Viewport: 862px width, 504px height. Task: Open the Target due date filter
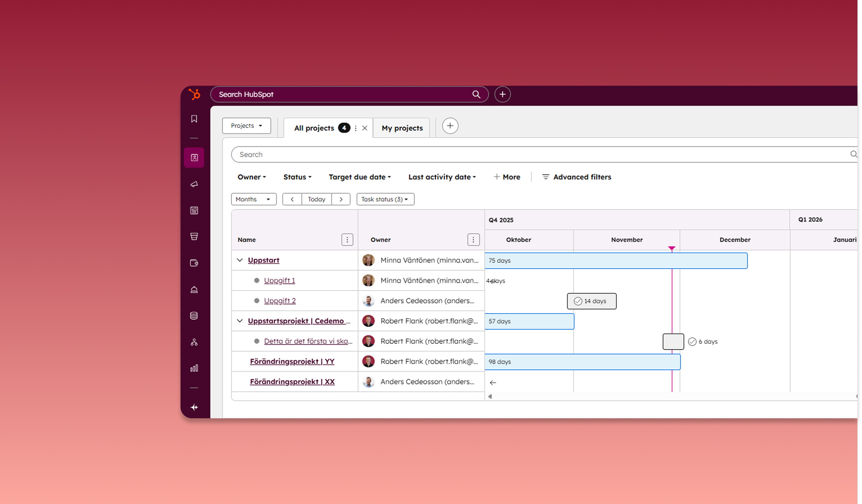[360, 177]
